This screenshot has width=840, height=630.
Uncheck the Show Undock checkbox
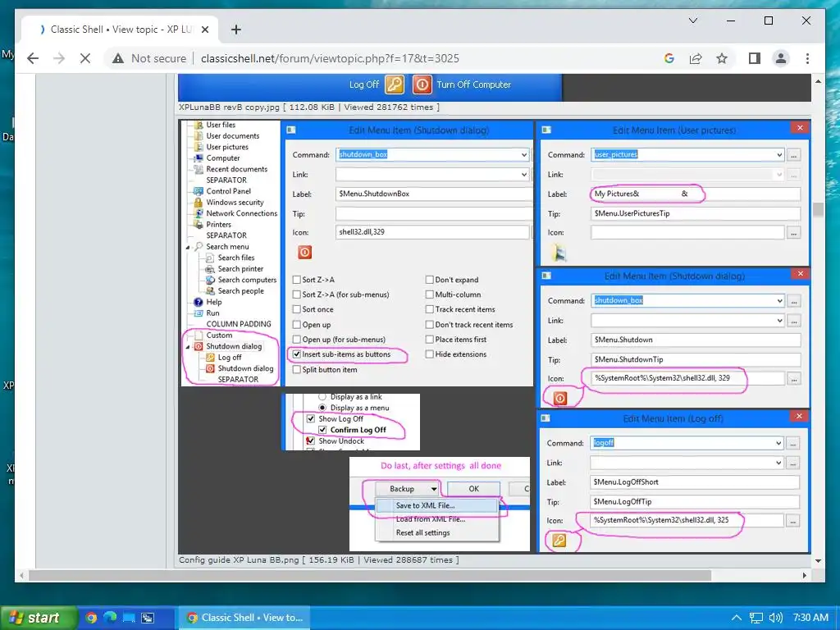(x=311, y=441)
